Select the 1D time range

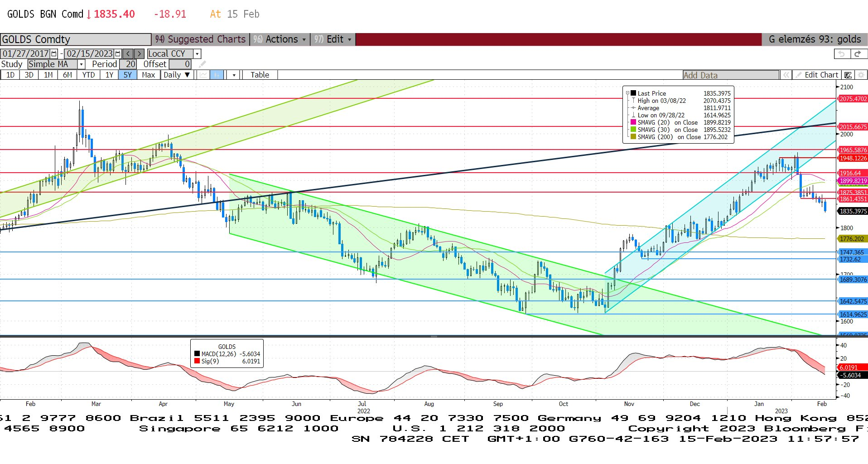(x=10, y=75)
